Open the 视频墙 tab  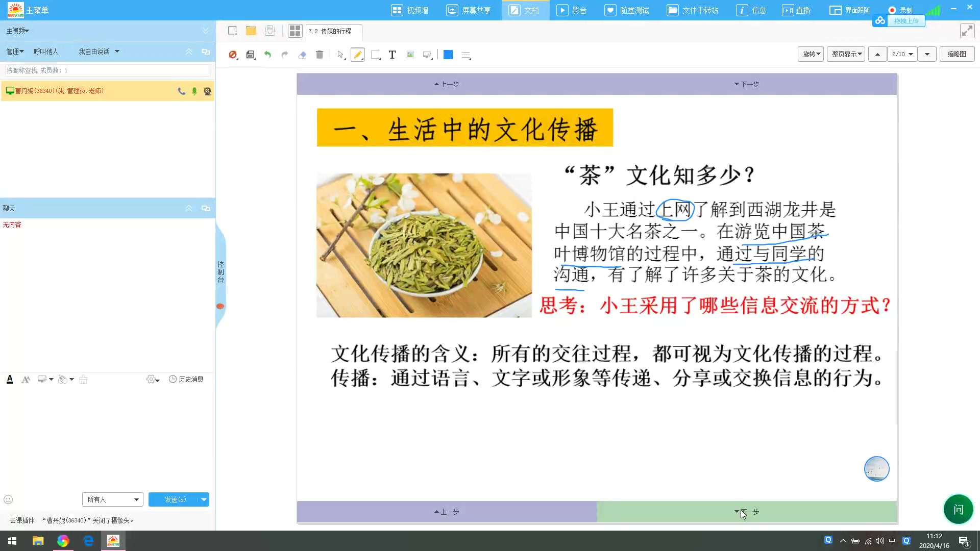pos(410,10)
